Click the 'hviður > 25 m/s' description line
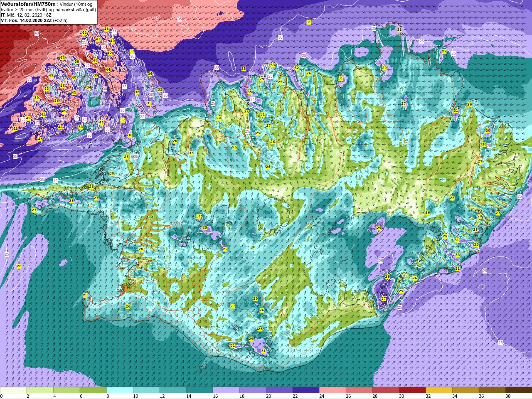 (48, 9)
